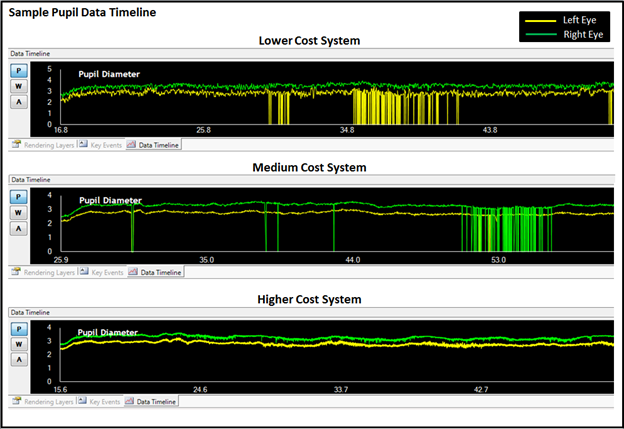Select Data Timeline tab under Higher Cost System
The width and height of the screenshot is (624, 429).
(151, 402)
